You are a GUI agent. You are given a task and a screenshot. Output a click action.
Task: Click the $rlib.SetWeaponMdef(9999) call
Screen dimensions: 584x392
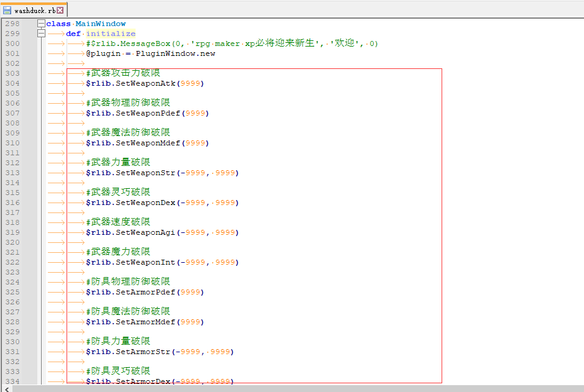(x=147, y=143)
